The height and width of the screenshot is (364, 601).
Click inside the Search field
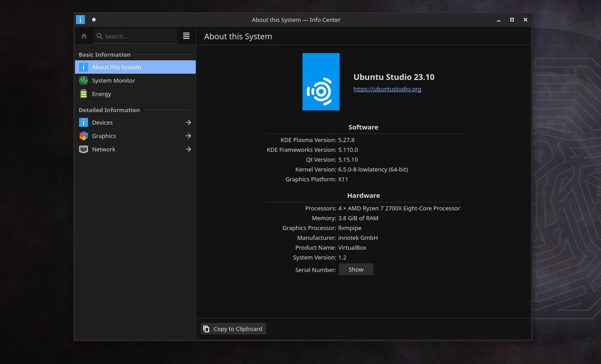[134, 36]
